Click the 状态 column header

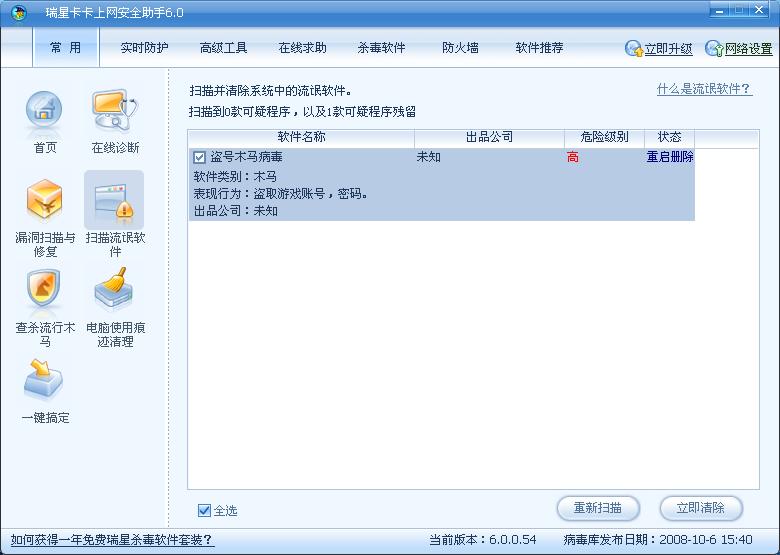670,137
